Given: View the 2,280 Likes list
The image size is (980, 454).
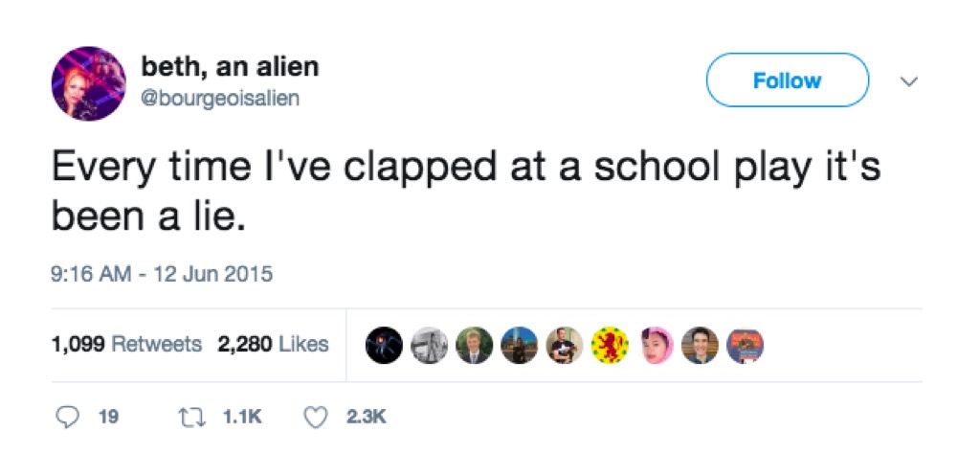Looking at the screenshot, I should click(274, 344).
